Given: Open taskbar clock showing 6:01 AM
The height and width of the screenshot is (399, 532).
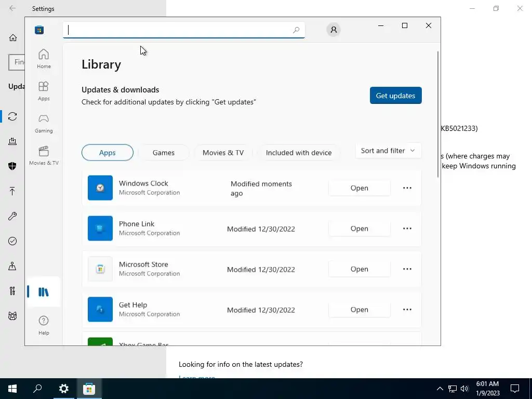Looking at the screenshot, I should (x=487, y=389).
